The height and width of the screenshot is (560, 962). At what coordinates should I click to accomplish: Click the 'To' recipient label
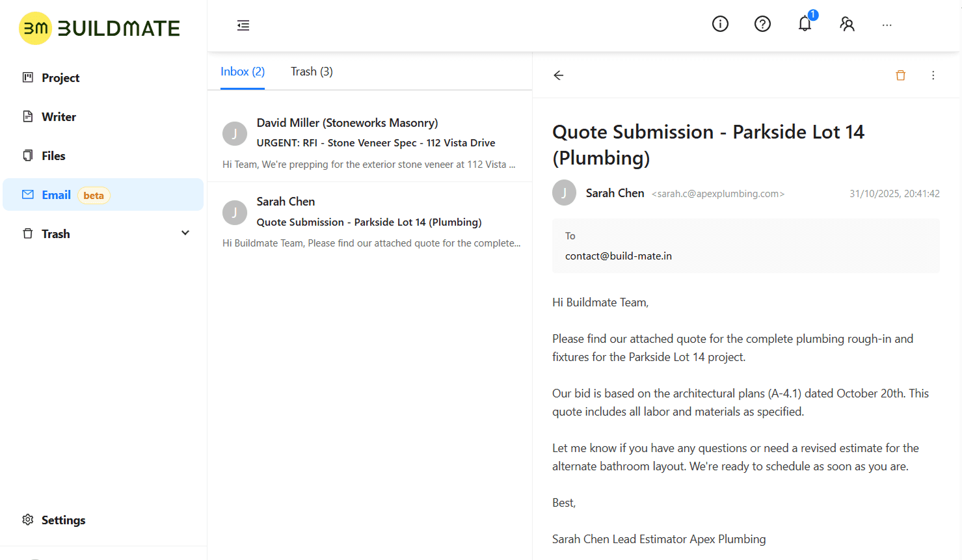[570, 236]
